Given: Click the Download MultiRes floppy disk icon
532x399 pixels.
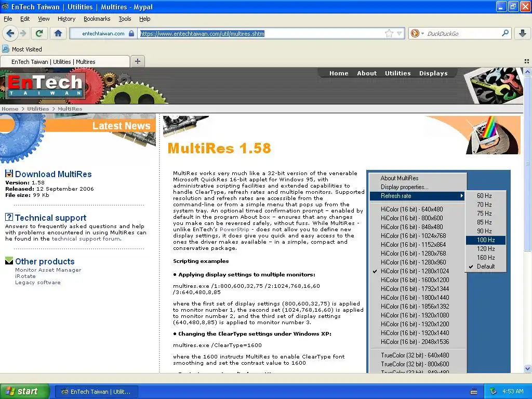Looking at the screenshot, I should 9,174.
